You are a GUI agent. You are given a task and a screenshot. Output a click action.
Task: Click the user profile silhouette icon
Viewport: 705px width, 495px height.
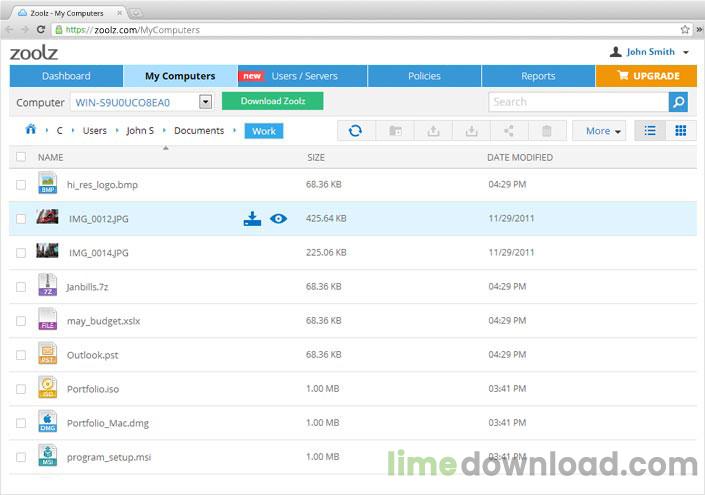616,52
